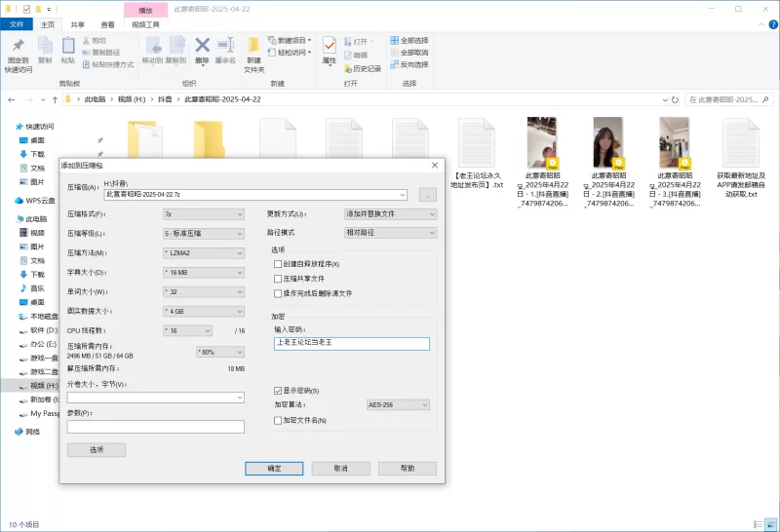
Task: Click the Pin to Quick Access ribbon icon
Action: [19, 55]
